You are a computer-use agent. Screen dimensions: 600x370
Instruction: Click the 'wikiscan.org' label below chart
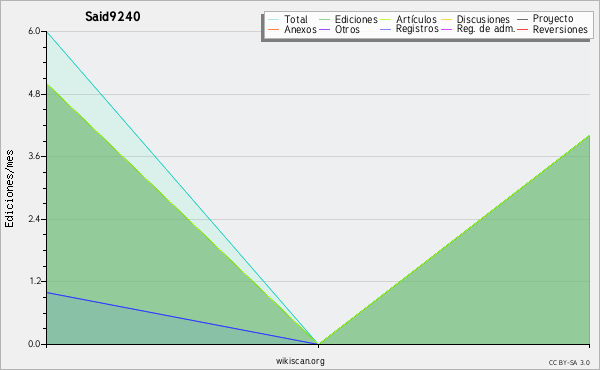[x=300, y=361]
